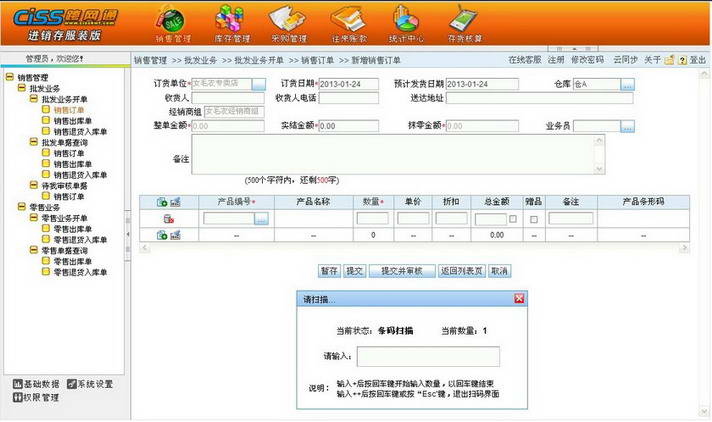The width and height of the screenshot is (712, 422).
Task: Click the barcode scan icon in table header
Action: click(x=175, y=202)
